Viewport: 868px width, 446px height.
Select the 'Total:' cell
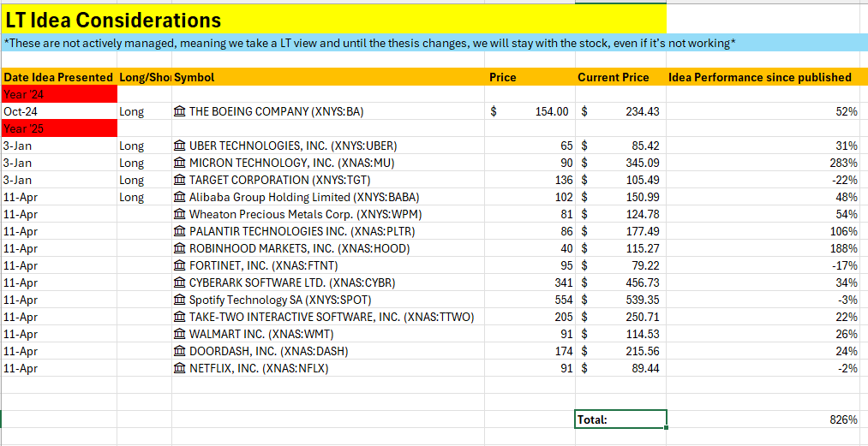621,419
